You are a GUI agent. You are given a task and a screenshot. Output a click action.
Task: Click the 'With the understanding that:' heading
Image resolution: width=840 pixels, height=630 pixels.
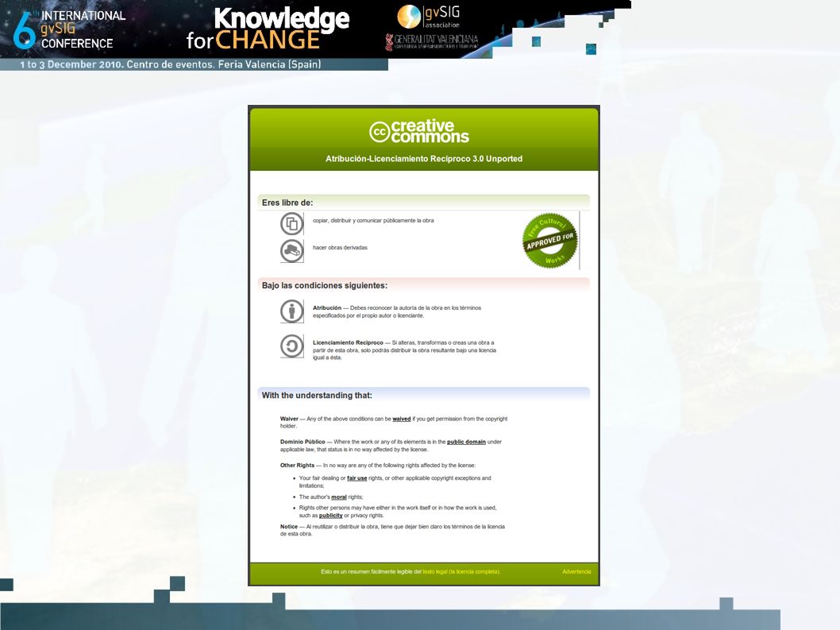[317, 395]
